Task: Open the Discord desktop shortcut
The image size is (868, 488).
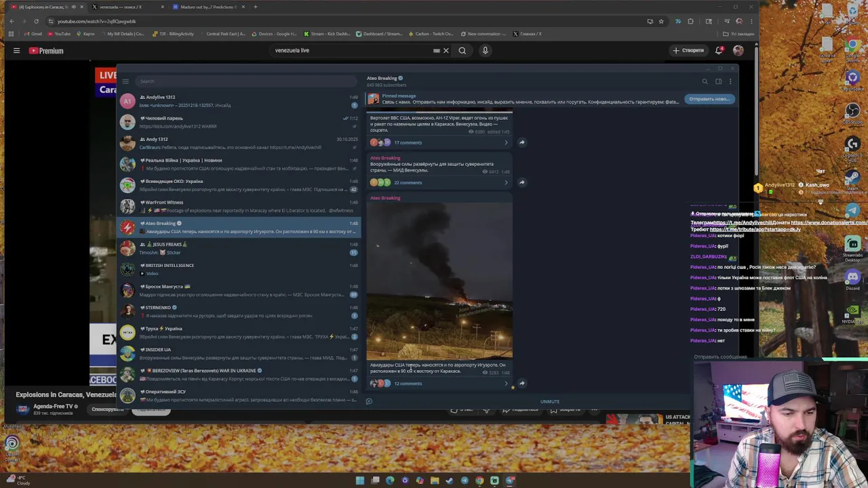Action: (x=852, y=279)
